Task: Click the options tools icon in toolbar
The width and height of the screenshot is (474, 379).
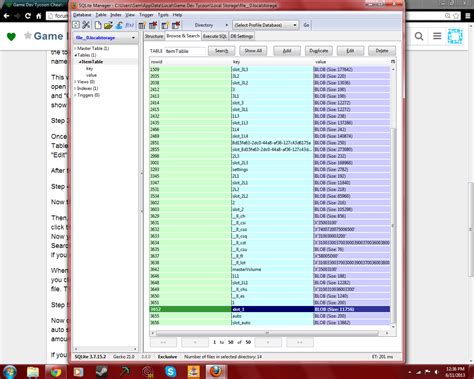Action: 86,25
